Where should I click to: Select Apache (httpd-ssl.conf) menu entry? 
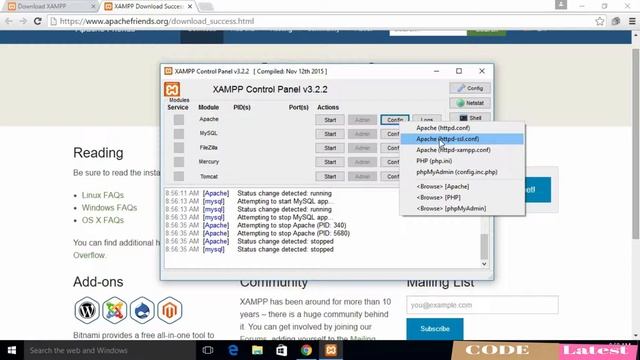(462, 139)
